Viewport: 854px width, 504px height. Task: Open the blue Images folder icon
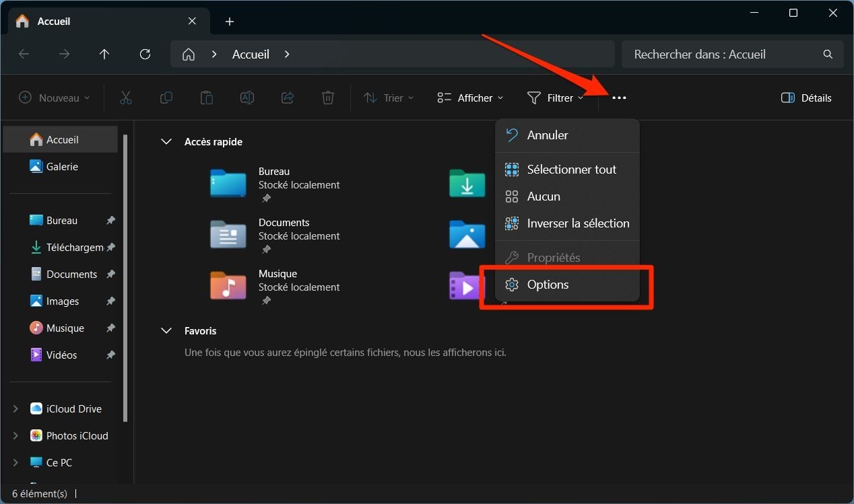[x=467, y=234]
